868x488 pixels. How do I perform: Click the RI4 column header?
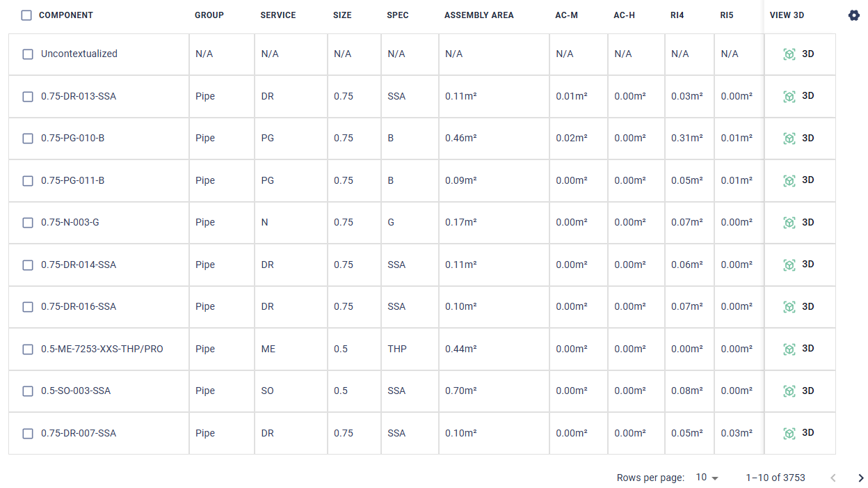pyautogui.click(x=677, y=15)
